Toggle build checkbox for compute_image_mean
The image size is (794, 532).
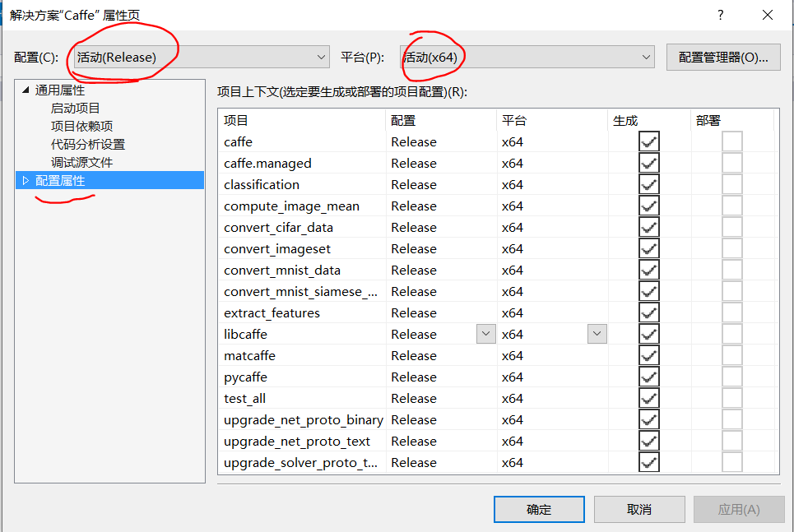click(649, 206)
